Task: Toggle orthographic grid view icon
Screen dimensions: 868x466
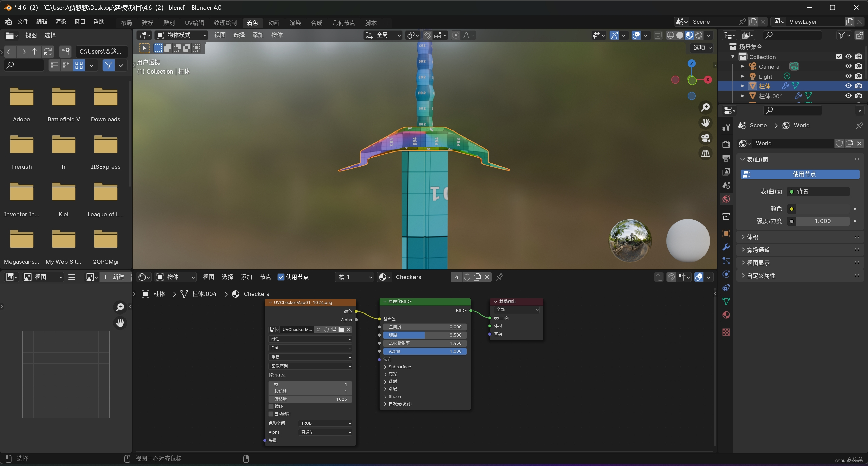Action: click(706, 154)
